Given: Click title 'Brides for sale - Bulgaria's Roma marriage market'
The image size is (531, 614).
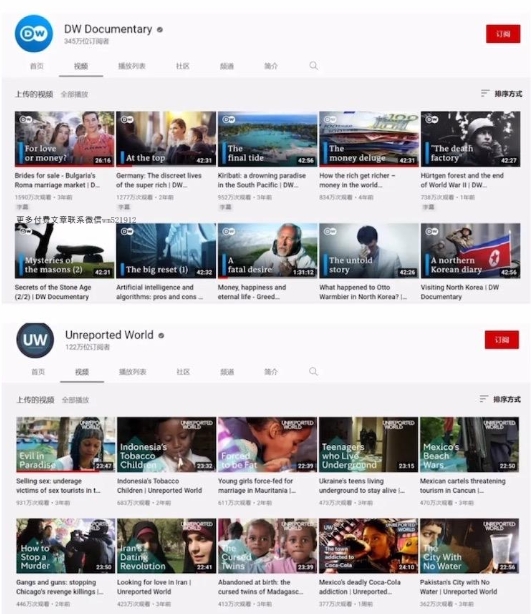Looking at the screenshot, I should point(57,180).
